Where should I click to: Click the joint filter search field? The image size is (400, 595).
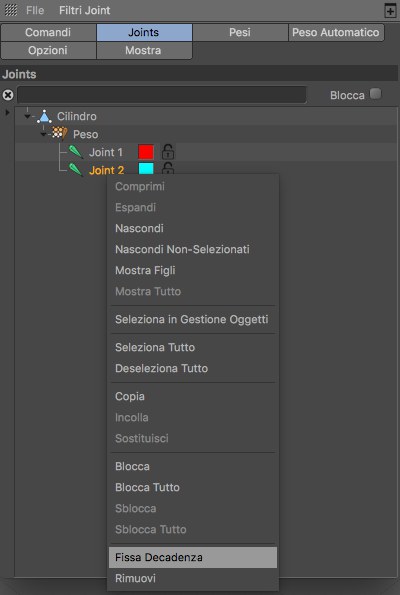pyautogui.click(x=162, y=95)
